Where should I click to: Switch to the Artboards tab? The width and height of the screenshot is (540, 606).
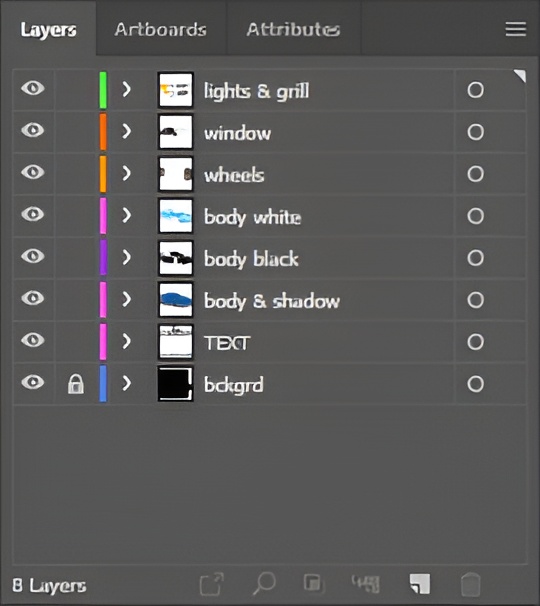160,29
